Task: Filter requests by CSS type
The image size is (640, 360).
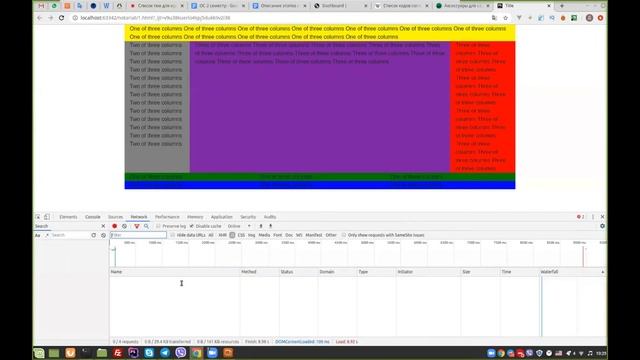Action: point(241,235)
